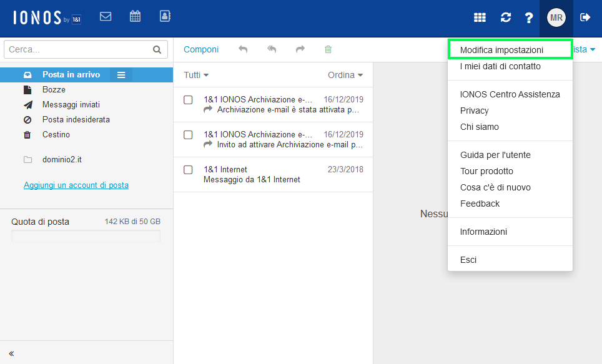This screenshot has width=602, height=364.
Task: Start the Tour prodotto
Action: point(510,171)
